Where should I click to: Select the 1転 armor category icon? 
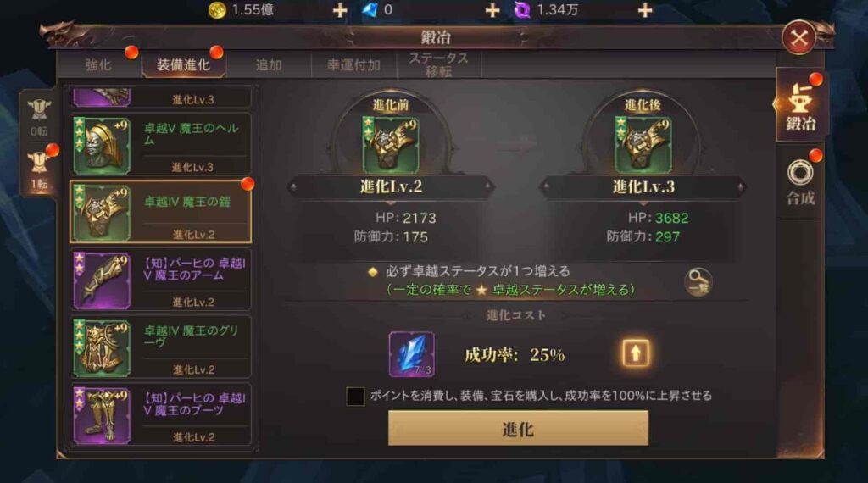point(39,169)
